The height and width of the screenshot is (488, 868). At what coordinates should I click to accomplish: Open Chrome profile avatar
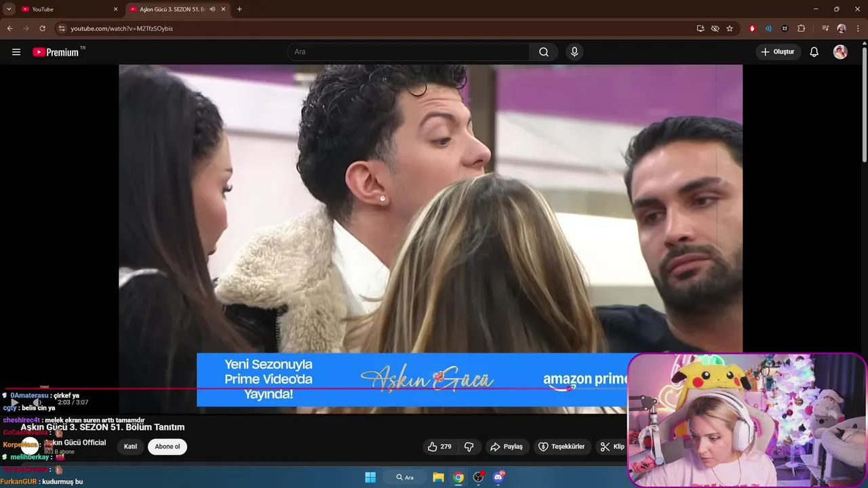click(842, 28)
